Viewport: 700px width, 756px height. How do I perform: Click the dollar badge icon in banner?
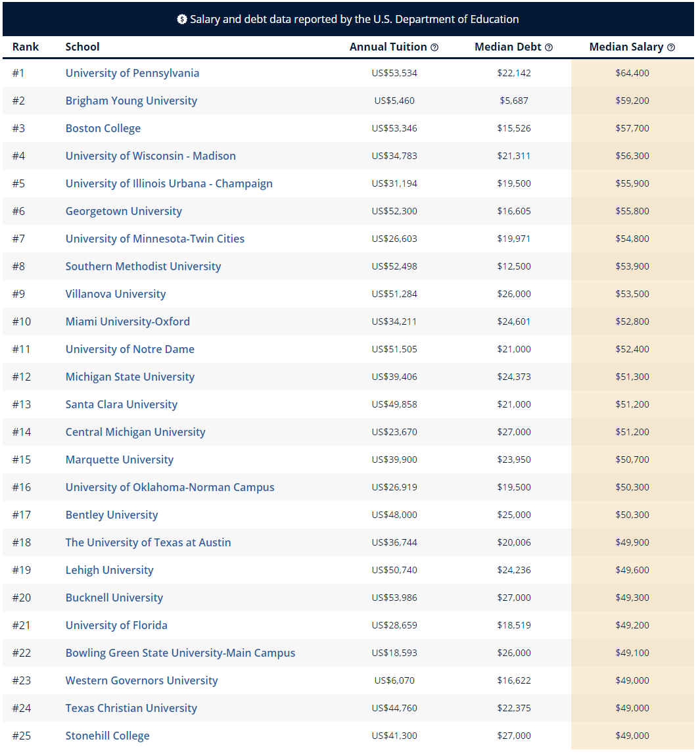182,19
